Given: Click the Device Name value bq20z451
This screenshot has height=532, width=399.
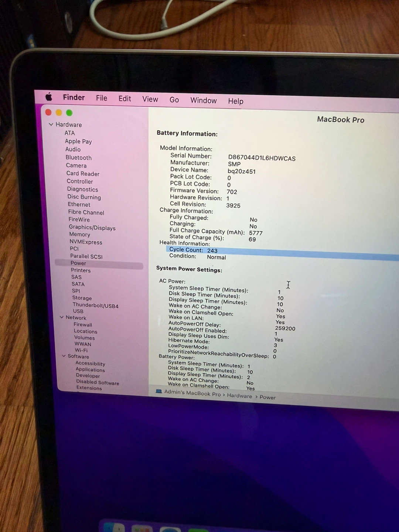Looking at the screenshot, I should tap(242, 171).
